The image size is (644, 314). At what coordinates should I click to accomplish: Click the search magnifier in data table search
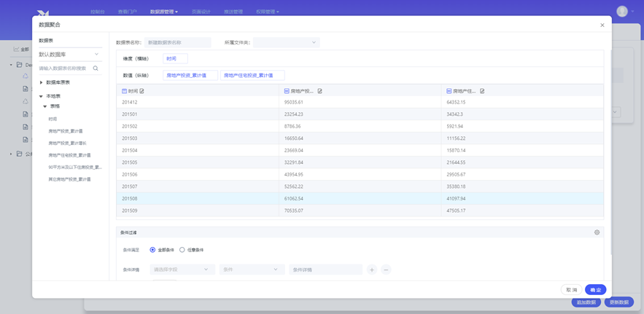coord(96,68)
